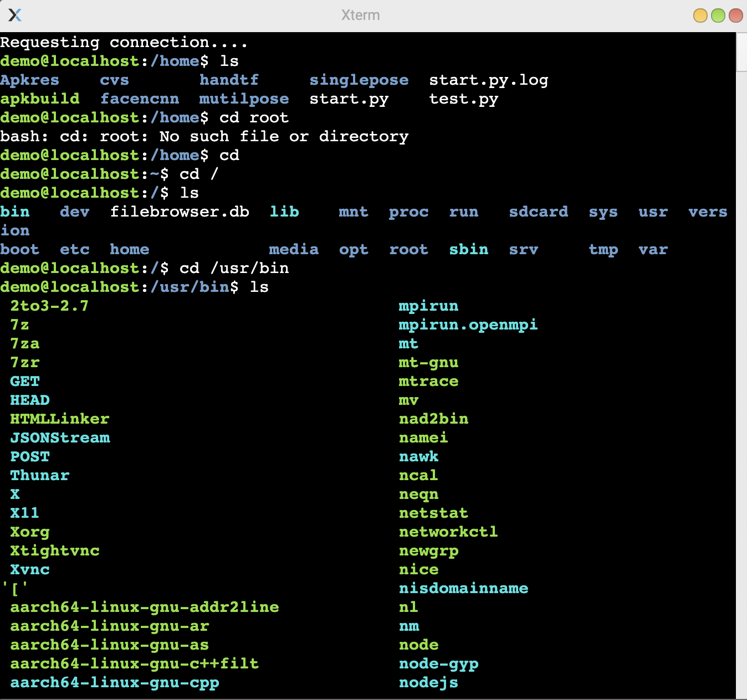Click the aarch64-linux-gnu-as entry
This screenshot has height=700, width=747.
(110, 645)
